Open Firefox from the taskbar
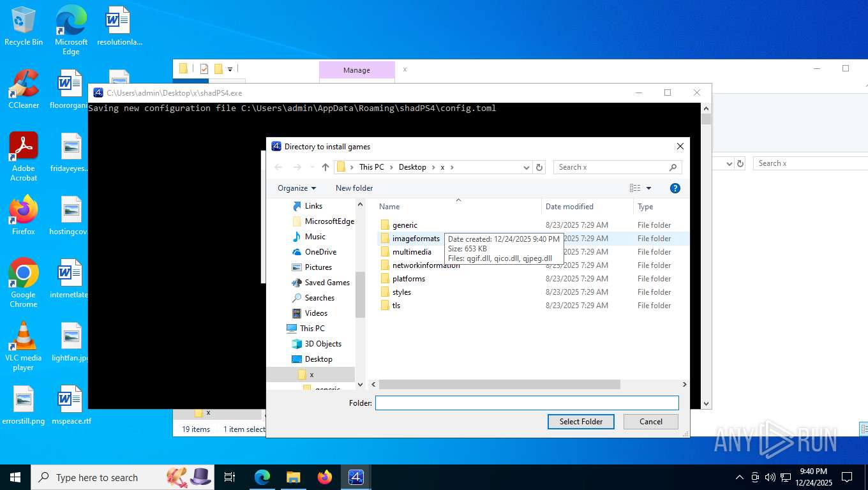Screen dimensions: 868x490 point(325,477)
